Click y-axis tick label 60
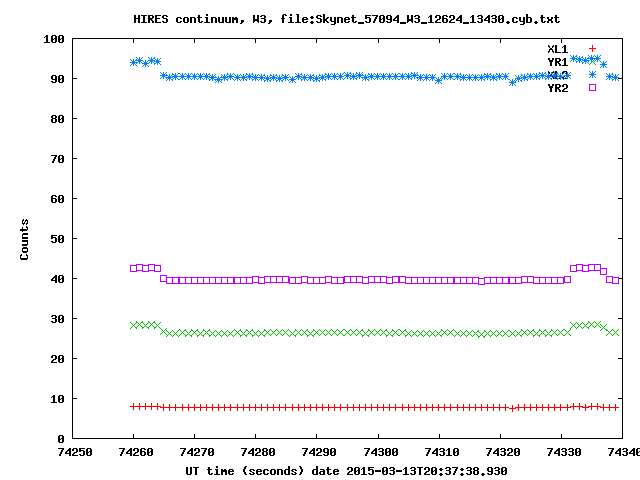Viewport: 640px width, 480px height. (x=58, y=199)
